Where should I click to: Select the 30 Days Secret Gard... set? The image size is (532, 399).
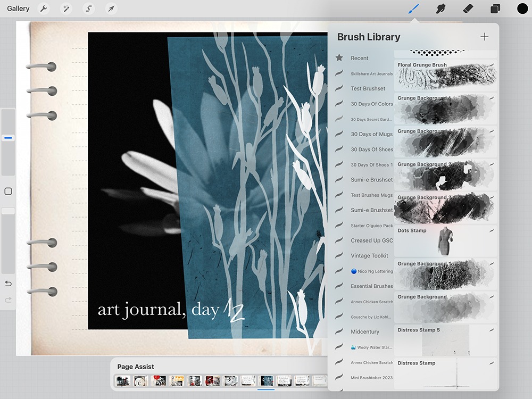coord(371,119)
